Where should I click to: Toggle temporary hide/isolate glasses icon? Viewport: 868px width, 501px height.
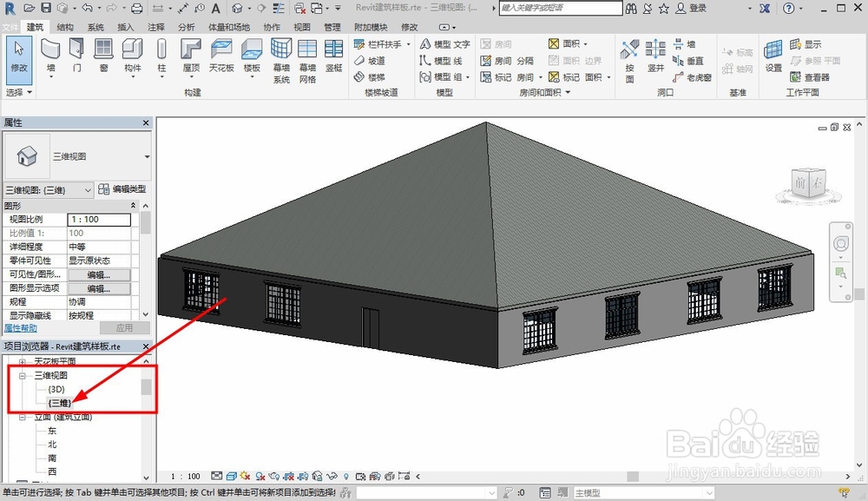tap(332, 476)
